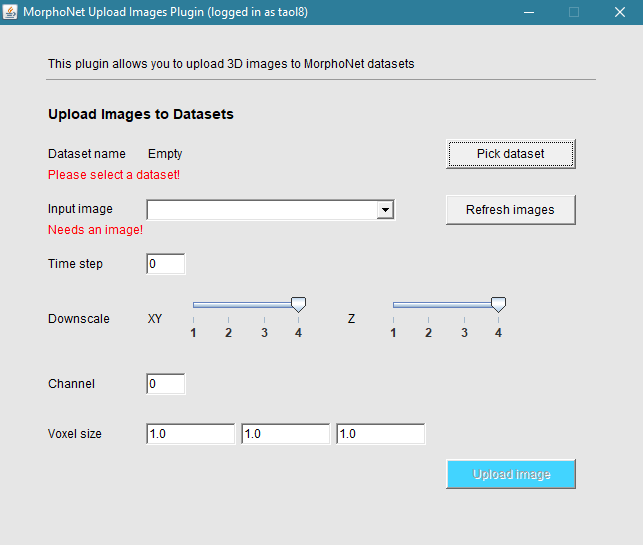Minimize the MorphoNet plugin window
Screen dimensions: 643x545
pyautogui.click(x=529, y=12)
